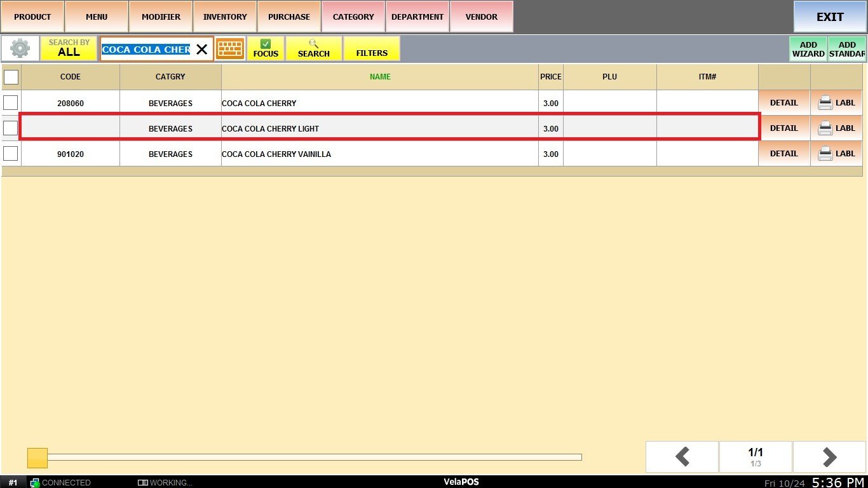Image resolution: width=868 pixels, height=488 pixels.
Task: Switch to the INVENTORY tab
Action: [225, 17]
